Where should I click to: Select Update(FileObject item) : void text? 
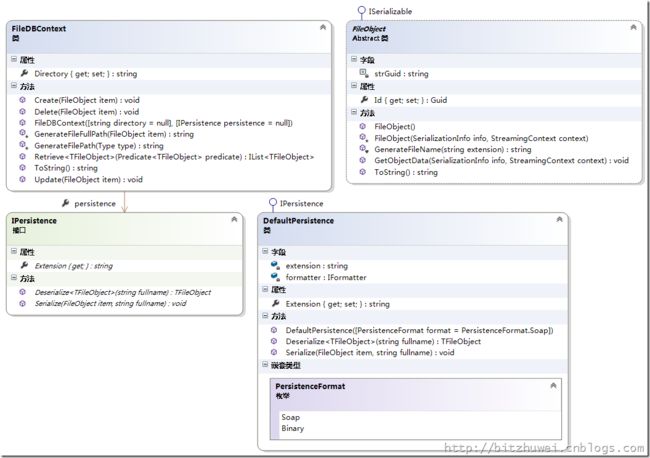click(89, 179)
